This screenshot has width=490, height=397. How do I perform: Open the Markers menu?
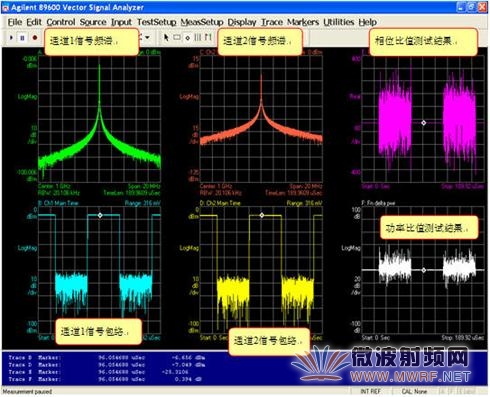(303, 22)
